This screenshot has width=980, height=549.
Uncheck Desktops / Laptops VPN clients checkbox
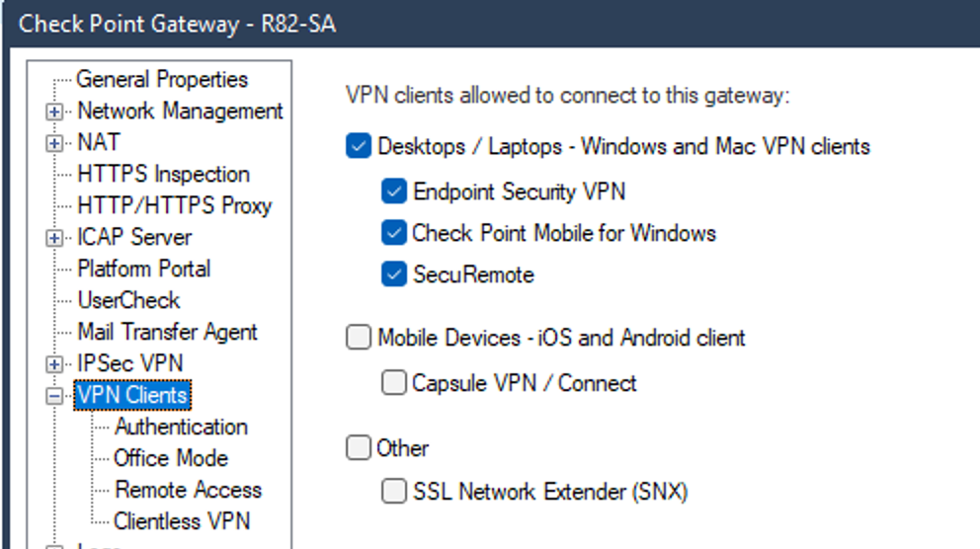pyautogui.click(x=359, y=146)
